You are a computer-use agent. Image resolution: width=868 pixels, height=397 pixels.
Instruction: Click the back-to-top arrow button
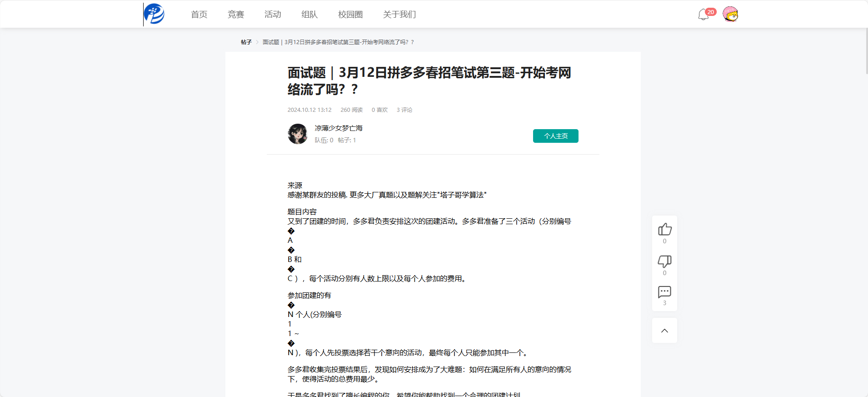click(x=664, y=331)
